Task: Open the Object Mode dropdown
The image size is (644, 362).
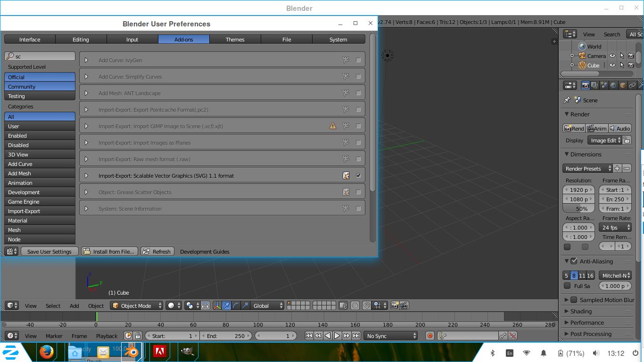Action: [136, 305]
